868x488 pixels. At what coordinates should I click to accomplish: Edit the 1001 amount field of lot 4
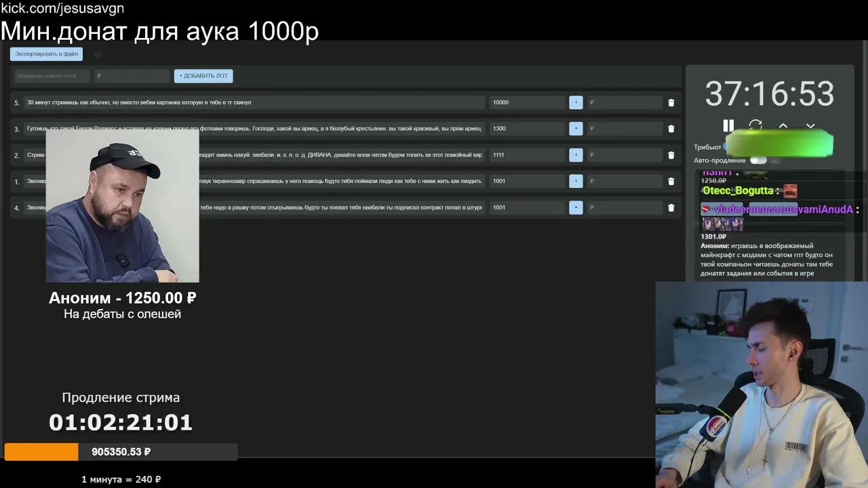[527, 207]
